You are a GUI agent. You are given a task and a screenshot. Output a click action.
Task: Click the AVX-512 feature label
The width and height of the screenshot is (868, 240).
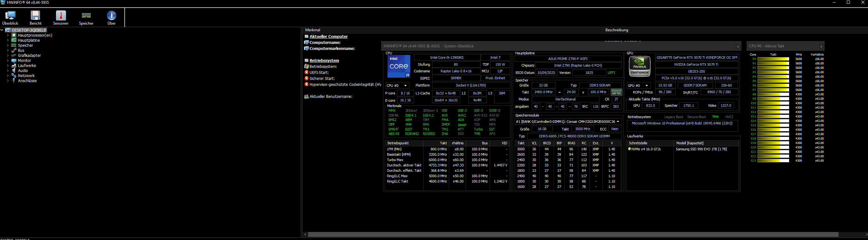pyautogui.click(x=480, y=115)
